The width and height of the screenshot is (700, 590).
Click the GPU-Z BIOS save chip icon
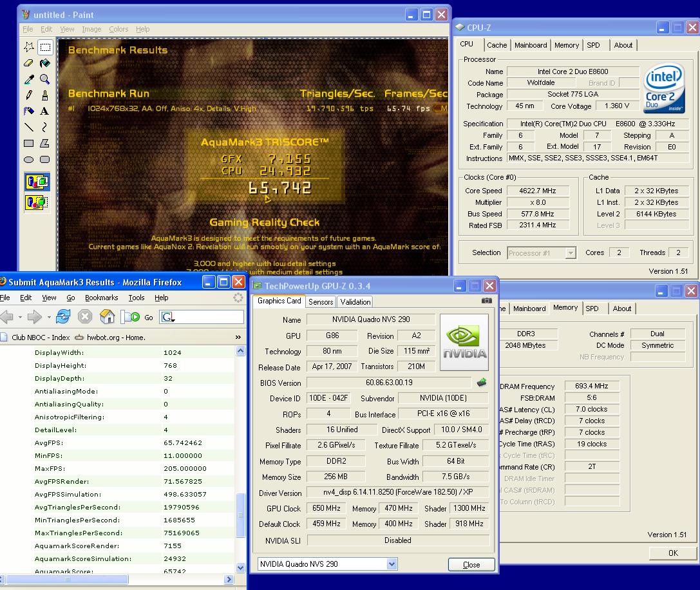pyautogui.click(x=482, y=383)
